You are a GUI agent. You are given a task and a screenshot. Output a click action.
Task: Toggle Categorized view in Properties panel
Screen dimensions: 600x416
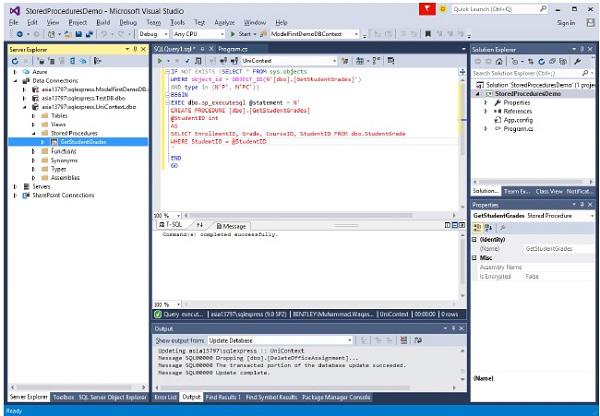click(x=477, y=228)
